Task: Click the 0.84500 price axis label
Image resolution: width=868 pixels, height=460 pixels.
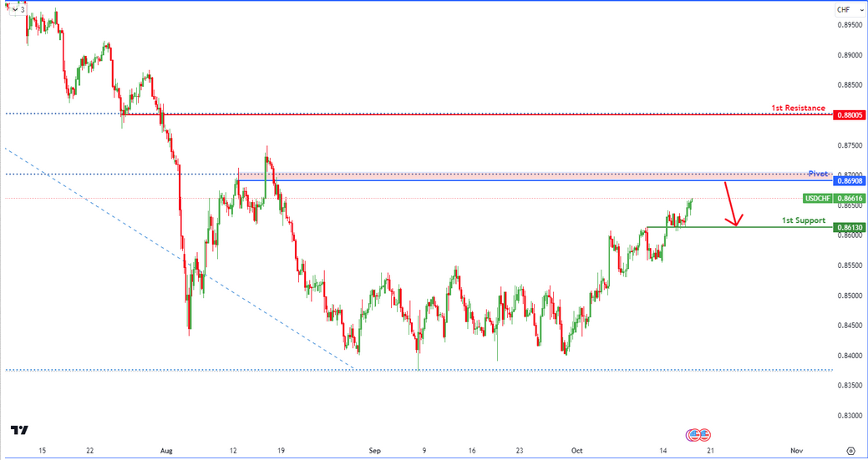Action: coord(850,325)
